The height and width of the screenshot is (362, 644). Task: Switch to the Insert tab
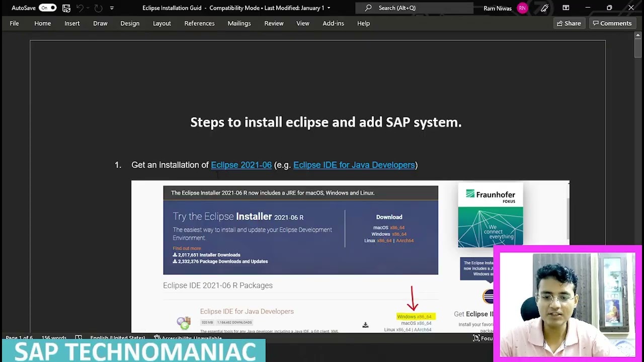point(72,23)
